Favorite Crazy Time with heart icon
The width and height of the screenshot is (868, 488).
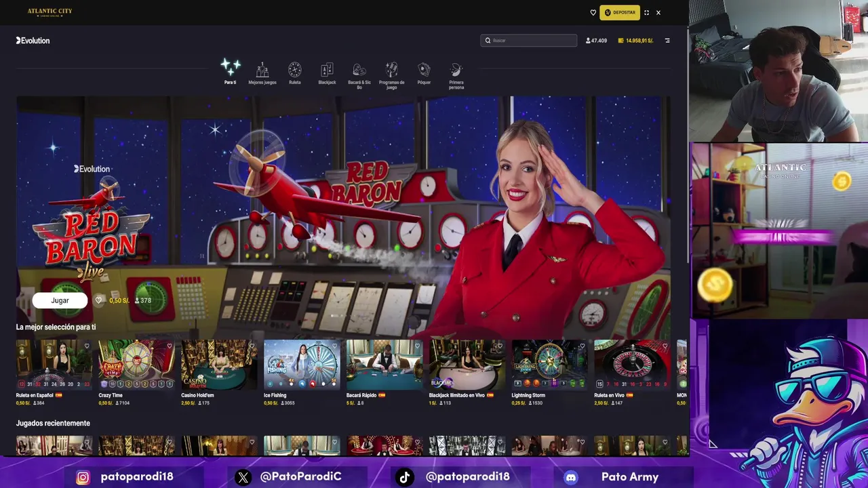tap(170, 346)
